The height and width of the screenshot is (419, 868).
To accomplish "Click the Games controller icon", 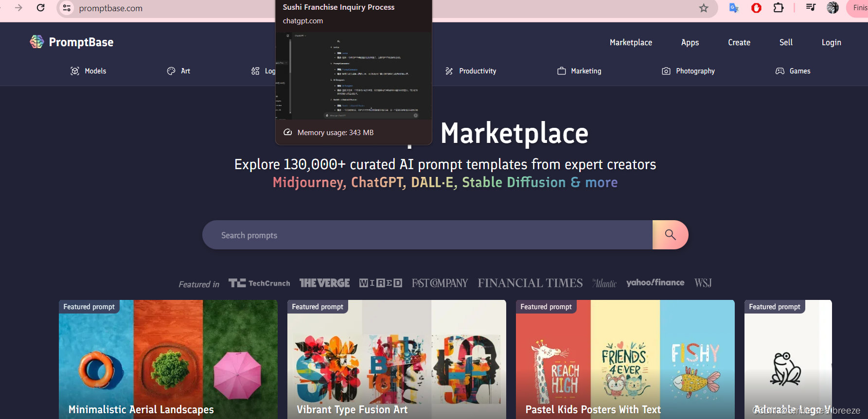I will pyautogui.click(x=780, y=71).
